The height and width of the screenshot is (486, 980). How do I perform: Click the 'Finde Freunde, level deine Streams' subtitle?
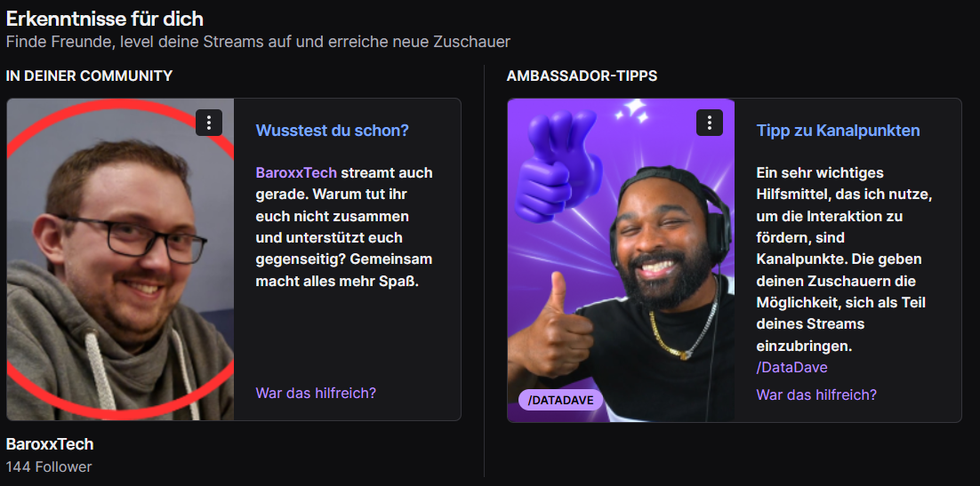(258, 42)
